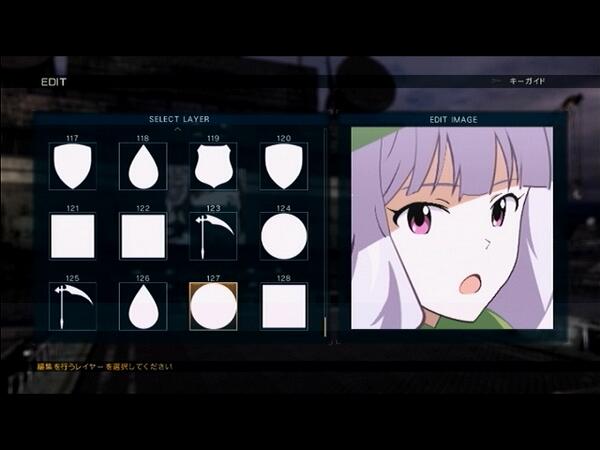The height and width of the screenshot is (450, 600).
Task: Select layer 121 white square
Action: coord(72,236)
